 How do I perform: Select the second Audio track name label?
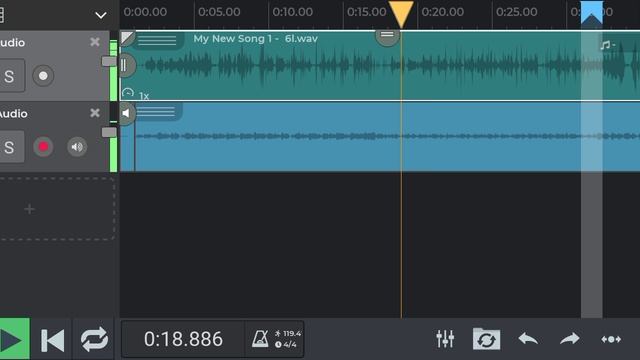click(x=13, y=113)
